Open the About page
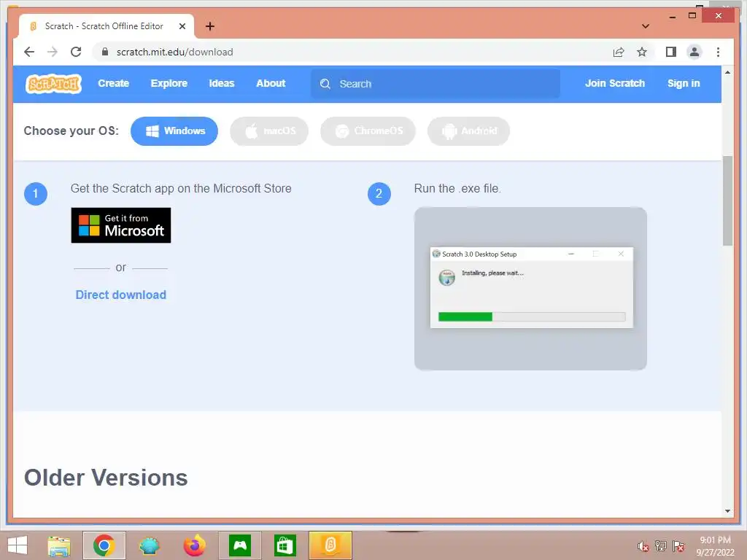 [271, 83]
